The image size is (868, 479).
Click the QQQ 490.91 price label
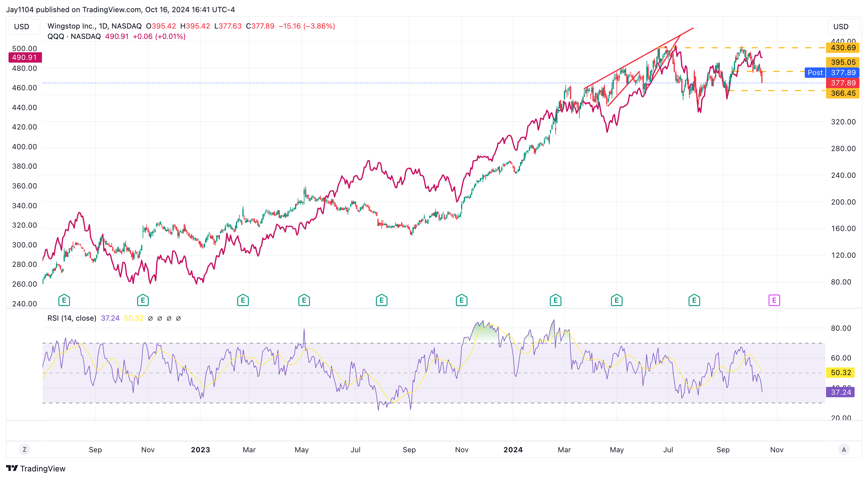pos(25,57)
